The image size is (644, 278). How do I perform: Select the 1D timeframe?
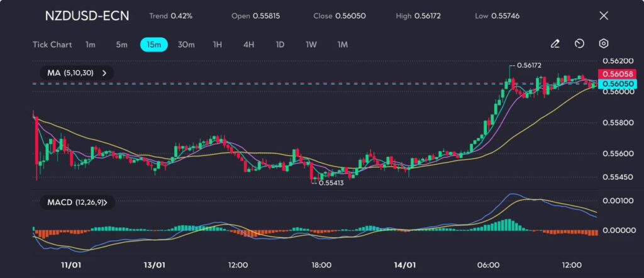coord(280,45)
